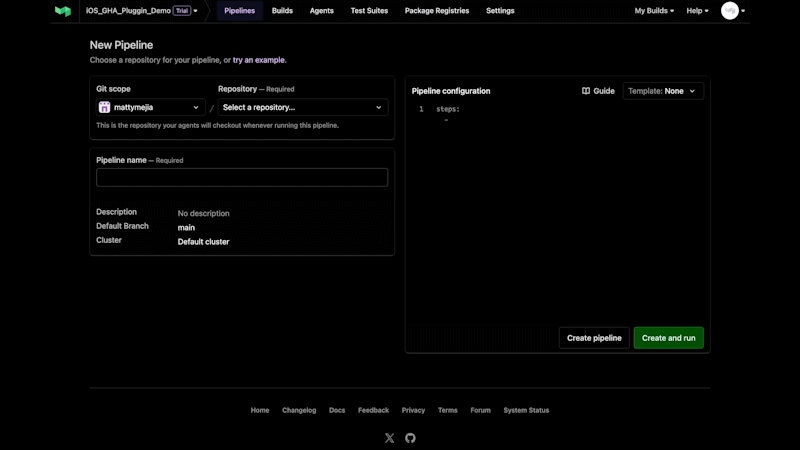The image size is (800, 450).
Task: Open the Guide book icon link
Action: point(598,91)
